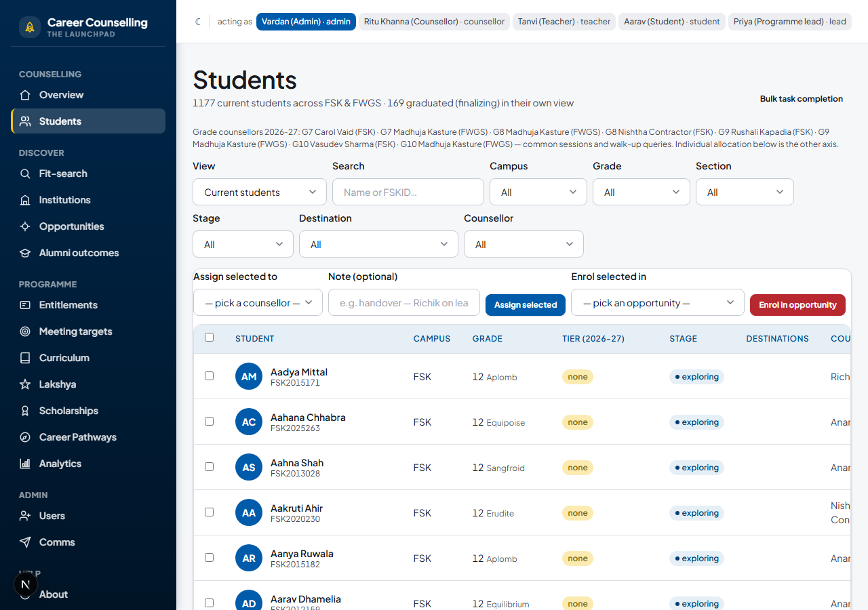Click the Alumni outcomes graduation cap icon
868x610 pixels.
pyautogui.click(x=25, y=253)
